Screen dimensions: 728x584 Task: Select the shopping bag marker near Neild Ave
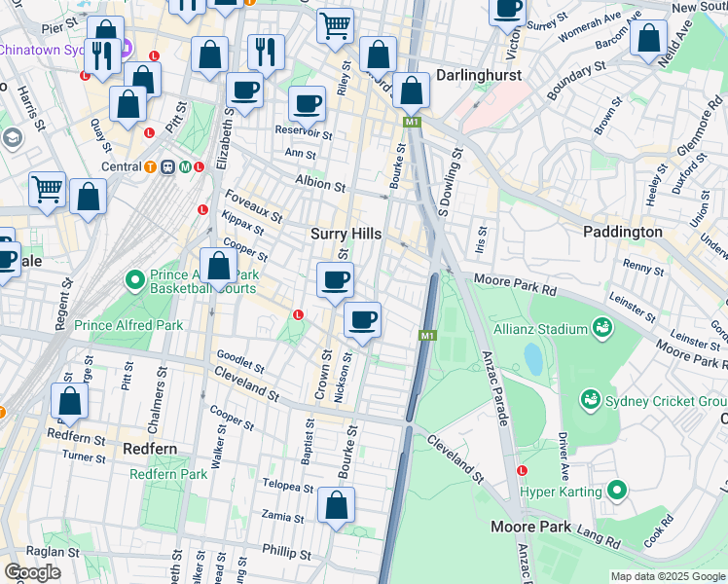pyautogui.click(x=648, y=38)
